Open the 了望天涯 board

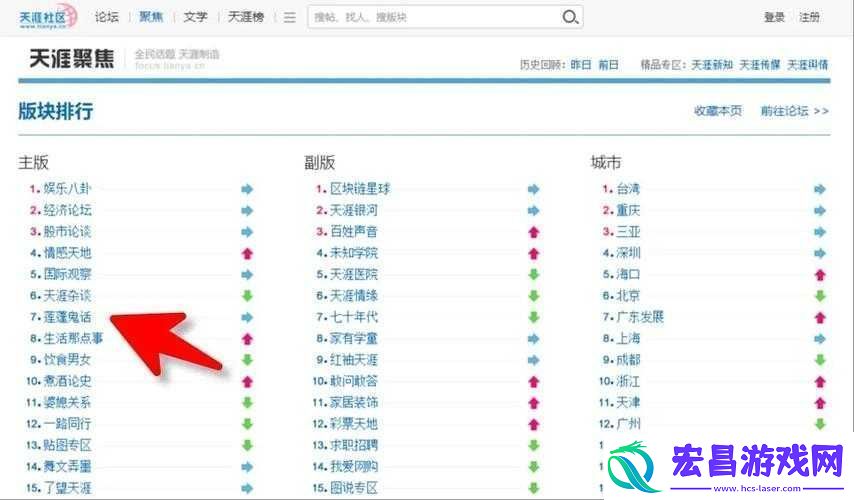coord(68,487)
